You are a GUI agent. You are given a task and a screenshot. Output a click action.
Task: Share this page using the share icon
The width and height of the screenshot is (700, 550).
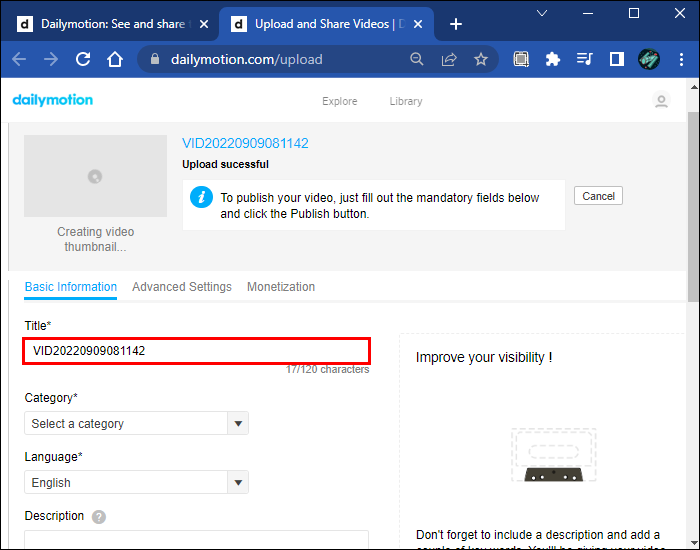point(449,59)
